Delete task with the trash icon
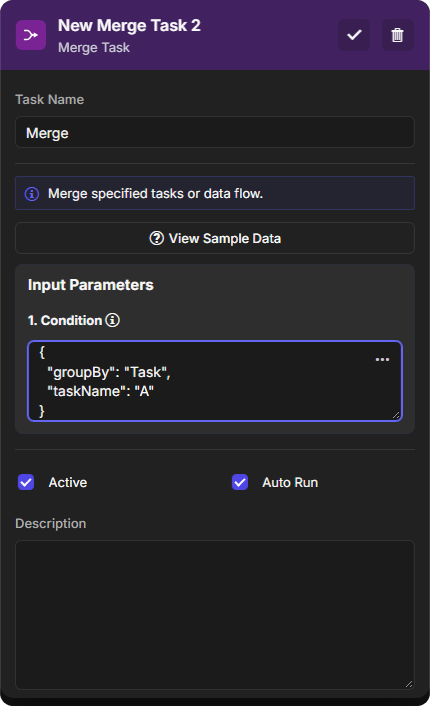 (x=397, y=35)
